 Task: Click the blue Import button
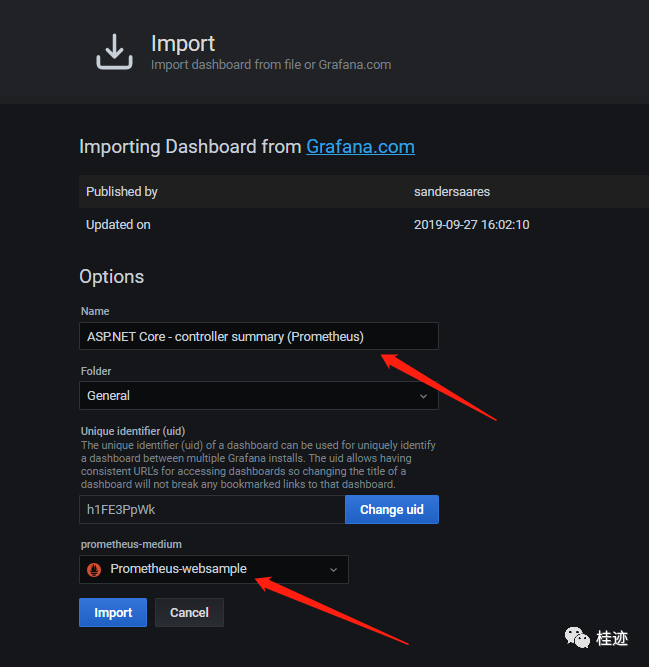[113, 613]
